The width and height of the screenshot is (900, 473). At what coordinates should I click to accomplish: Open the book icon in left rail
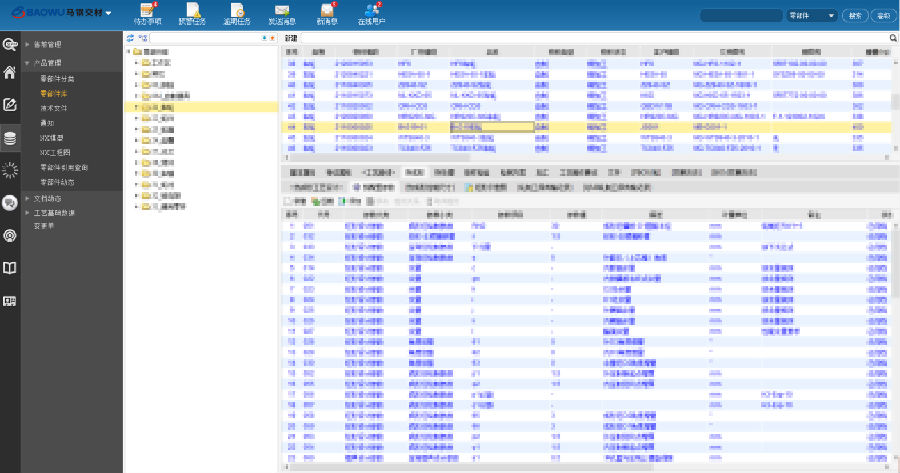click(x=10, y=268)
